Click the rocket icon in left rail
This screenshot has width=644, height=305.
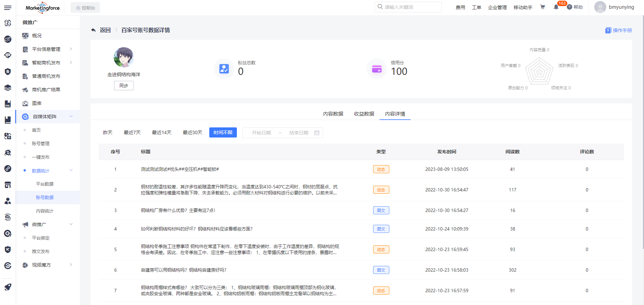[x=7, y=287]
